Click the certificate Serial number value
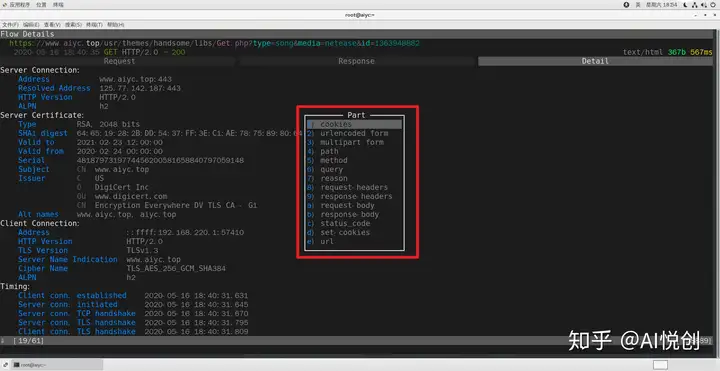The height and width of the screenshot is (371, 720). pos(160,160)
